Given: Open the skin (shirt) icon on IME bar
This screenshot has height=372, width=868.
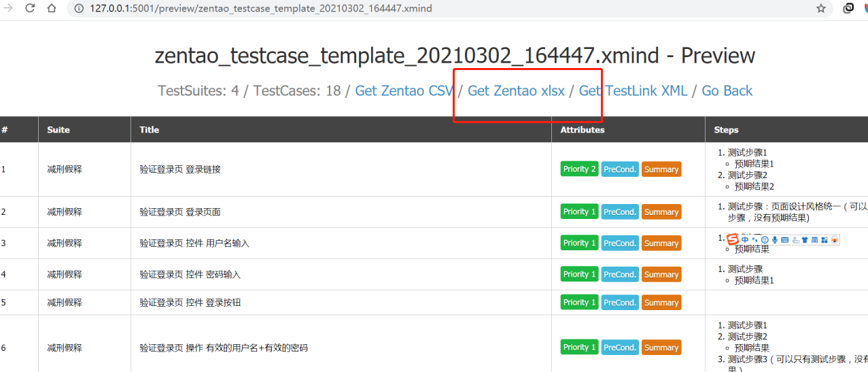Looking at the screenshot, I should [805, 239].
